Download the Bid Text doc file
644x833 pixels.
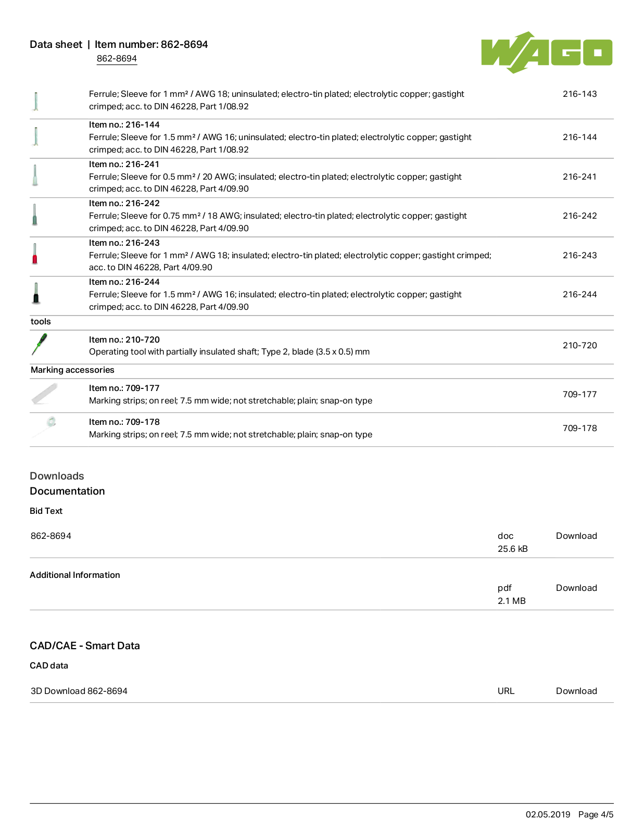coord(576,536)
